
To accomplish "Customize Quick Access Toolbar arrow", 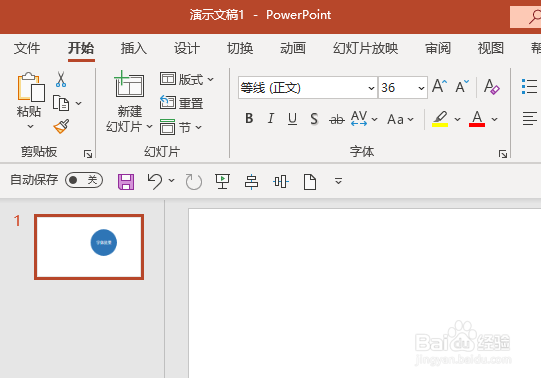I will (x=338, y=181).
